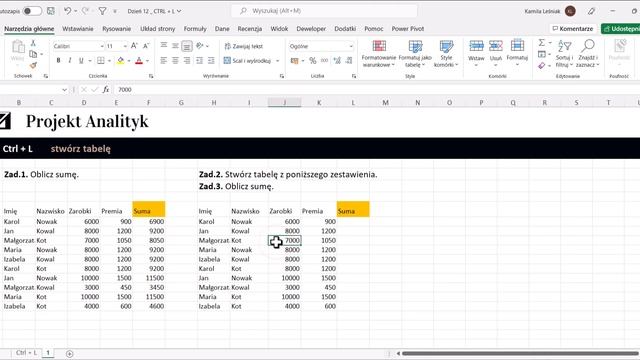Click the increase decimal icon
Image resolution: width=640 pixels, height=360 pixels.
pyautogui.click(x=337, y=60)
